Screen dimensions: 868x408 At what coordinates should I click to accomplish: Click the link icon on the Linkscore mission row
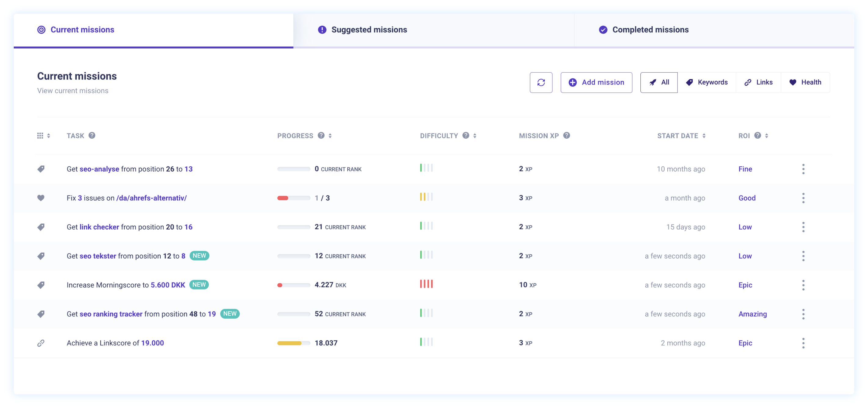click(x=41, y=343)
